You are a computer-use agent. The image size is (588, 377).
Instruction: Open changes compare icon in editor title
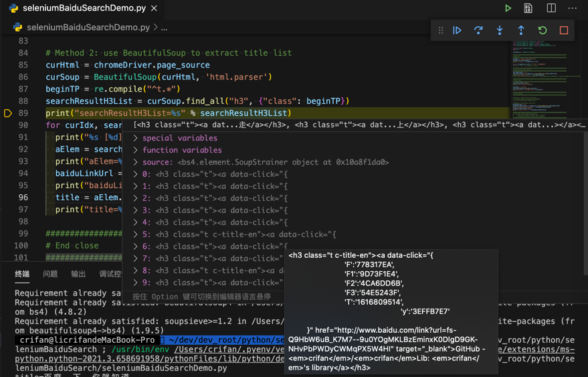[x=528, y=8]
